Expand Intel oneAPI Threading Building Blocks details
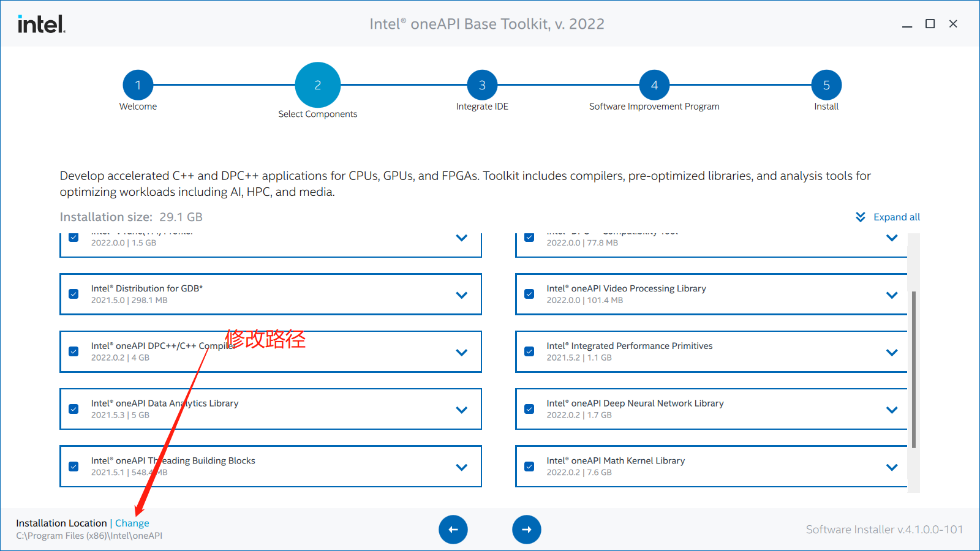Image resolution: width=980 pixels, height=551 pixels. pos(462,466)
